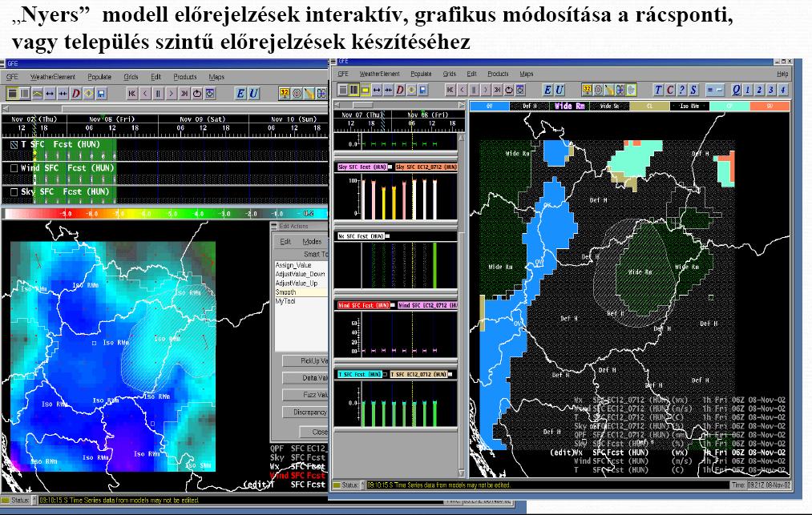Click Nov 09 (Sat) on left time scale
Viewport: 812px width, 515px height.
pos(202,119)
